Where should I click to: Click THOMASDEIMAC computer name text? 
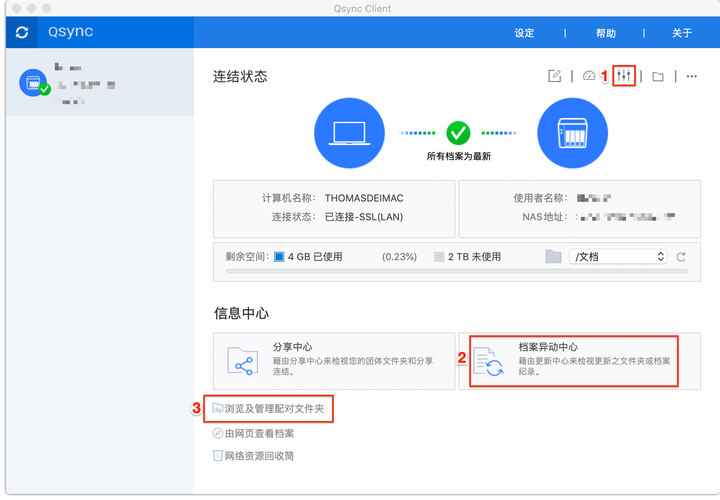pos(364,198)
